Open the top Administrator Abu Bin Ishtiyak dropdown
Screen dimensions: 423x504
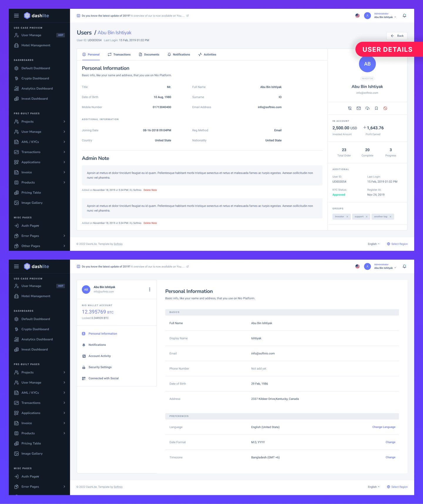coord(380,16)
